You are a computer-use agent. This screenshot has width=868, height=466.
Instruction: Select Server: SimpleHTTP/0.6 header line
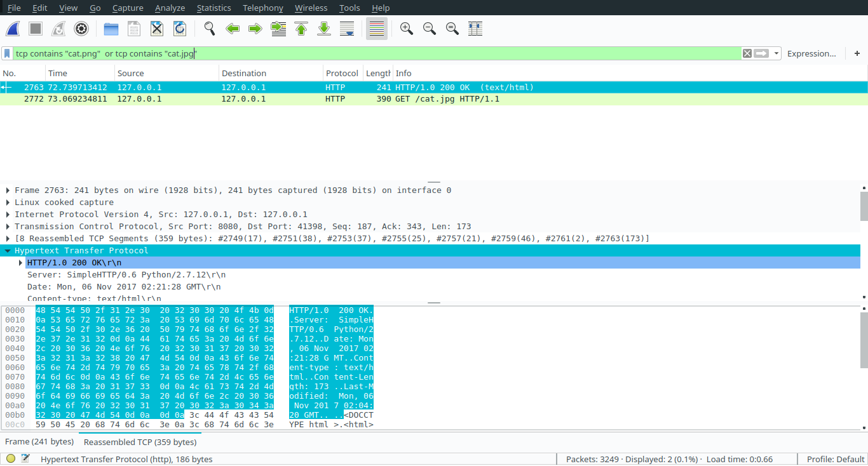coord(126,275)
